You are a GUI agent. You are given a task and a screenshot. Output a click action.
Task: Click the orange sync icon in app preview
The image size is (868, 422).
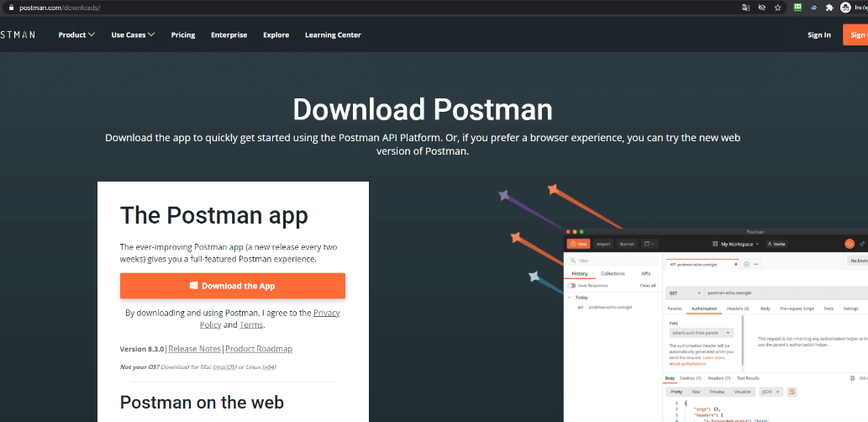point(850,244)
